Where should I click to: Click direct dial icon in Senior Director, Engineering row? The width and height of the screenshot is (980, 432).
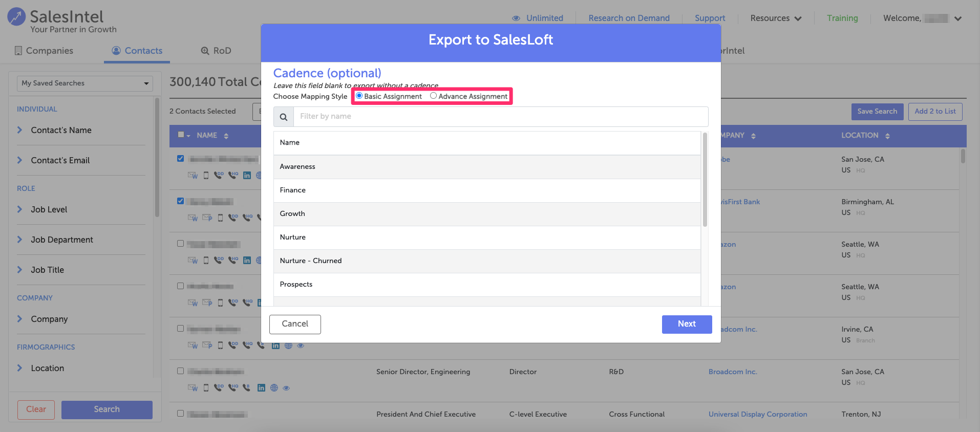pos(219,387)
